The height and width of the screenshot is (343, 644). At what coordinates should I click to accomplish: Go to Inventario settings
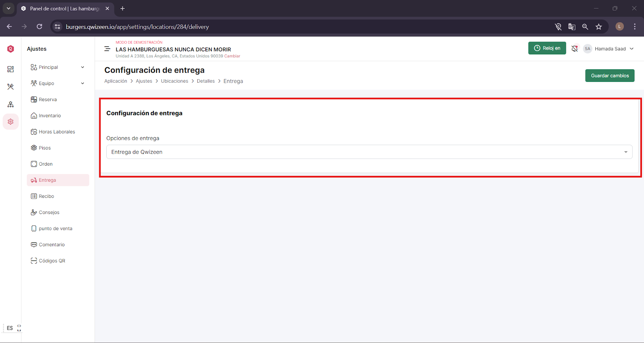(58, 116)
